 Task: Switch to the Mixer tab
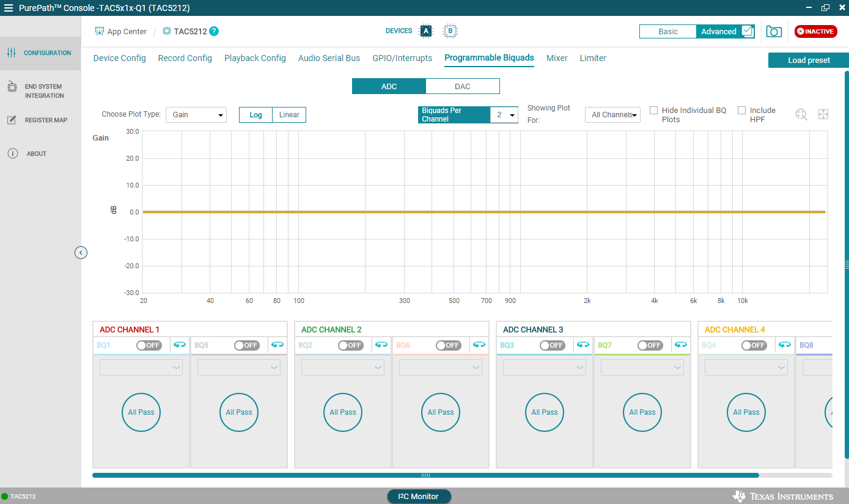(557, 58)
